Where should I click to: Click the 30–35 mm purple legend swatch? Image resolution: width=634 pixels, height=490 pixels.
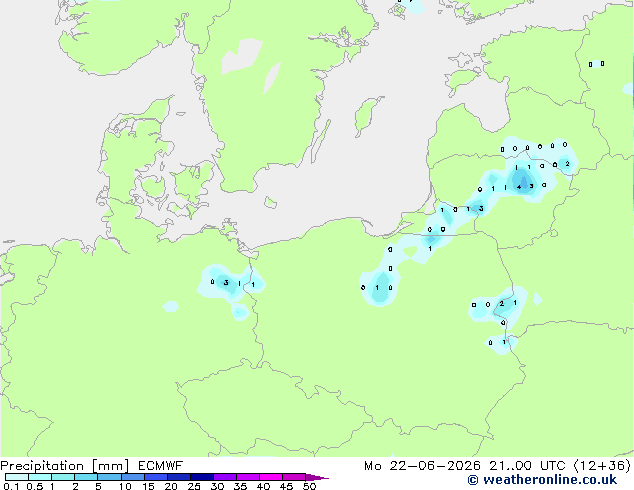click(x=224, y=477)
